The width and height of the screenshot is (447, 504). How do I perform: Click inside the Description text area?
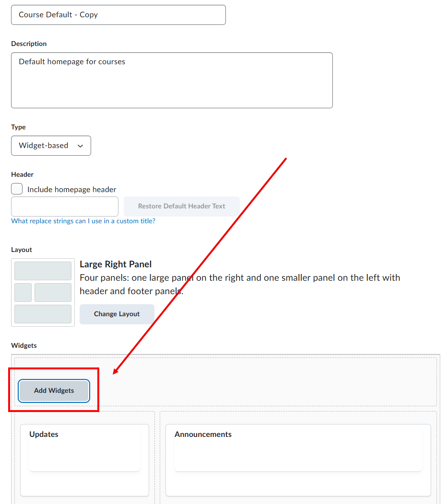click(x=171, y=79)
